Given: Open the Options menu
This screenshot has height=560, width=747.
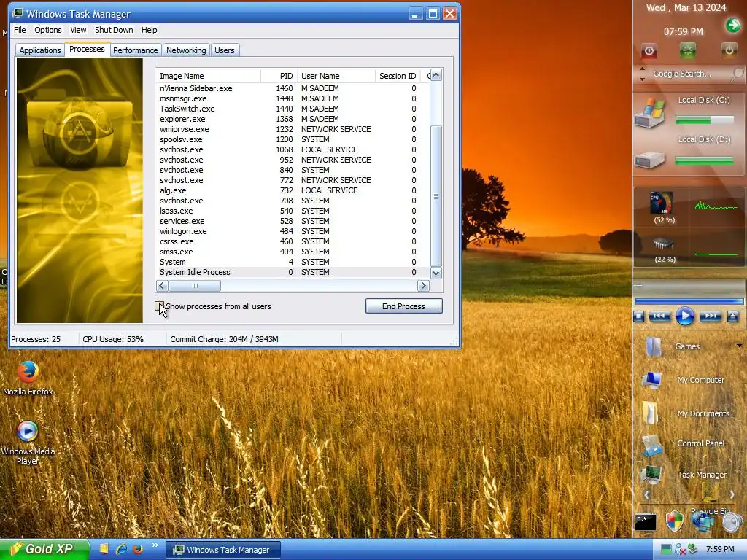Looking at the screenshot, I should click(47, 30).
